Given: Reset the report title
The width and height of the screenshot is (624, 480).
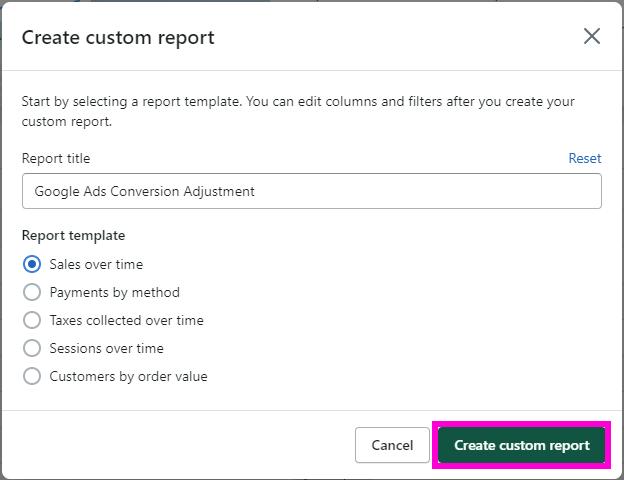Looking at the screenshot, I should click(585, 158).
